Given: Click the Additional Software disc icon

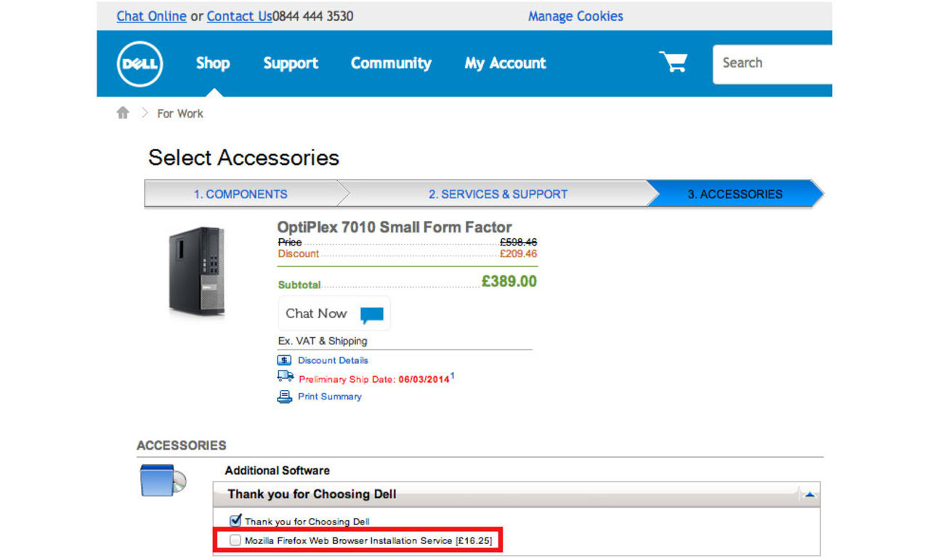Looking at the screenshot, I should pos(163,480).
